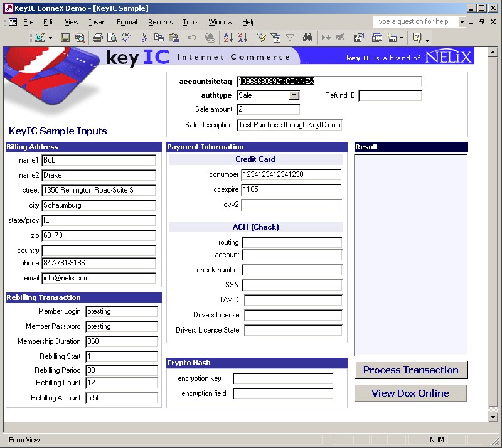Sort records ascending A to Z
Viewport: 502px width, 448px height.
pos(228,38)
